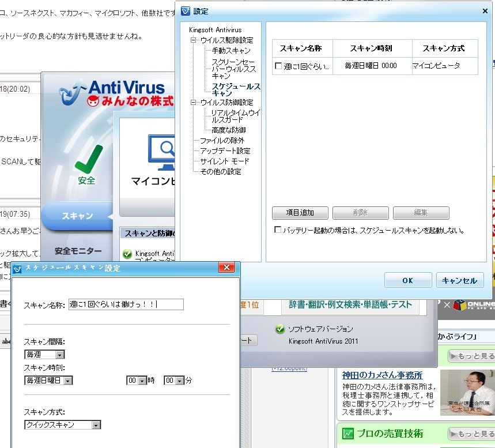Click the green 安全 checkmark icon

point(89,159)
